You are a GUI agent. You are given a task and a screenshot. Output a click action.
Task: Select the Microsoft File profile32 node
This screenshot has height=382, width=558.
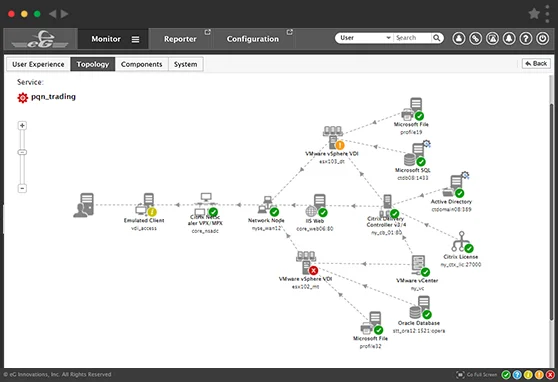coord(372,323)
